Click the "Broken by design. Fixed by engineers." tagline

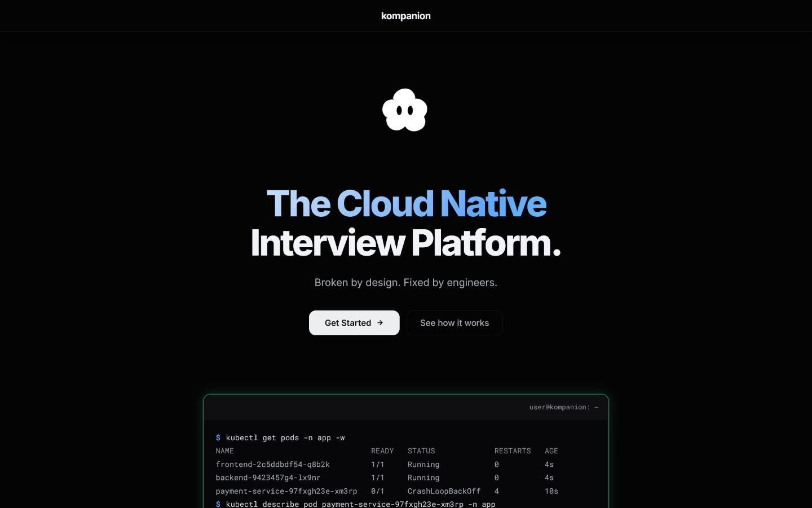click(x=406, y=282)
